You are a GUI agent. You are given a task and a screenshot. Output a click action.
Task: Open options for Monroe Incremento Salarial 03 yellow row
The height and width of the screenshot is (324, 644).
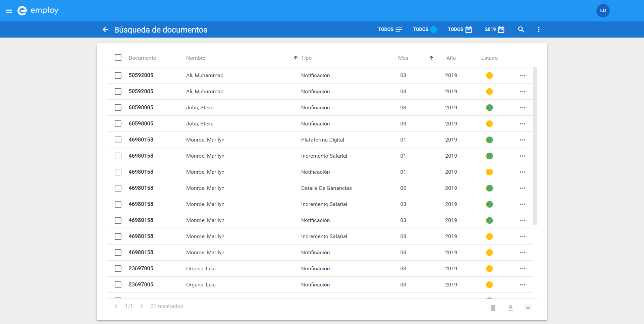523,236
